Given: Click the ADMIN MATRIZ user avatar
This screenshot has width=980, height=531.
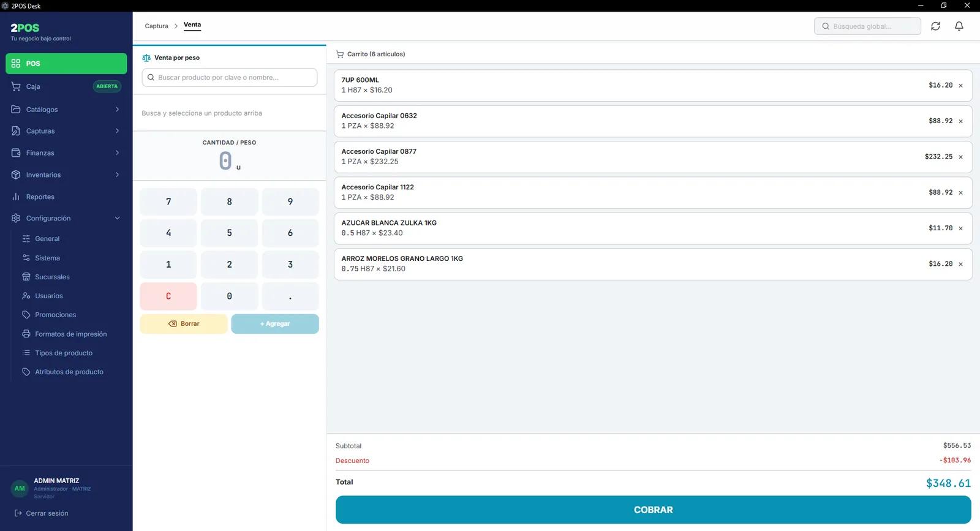Looking at the screenshot, I should pyautogui.click(x=20, y=488).
